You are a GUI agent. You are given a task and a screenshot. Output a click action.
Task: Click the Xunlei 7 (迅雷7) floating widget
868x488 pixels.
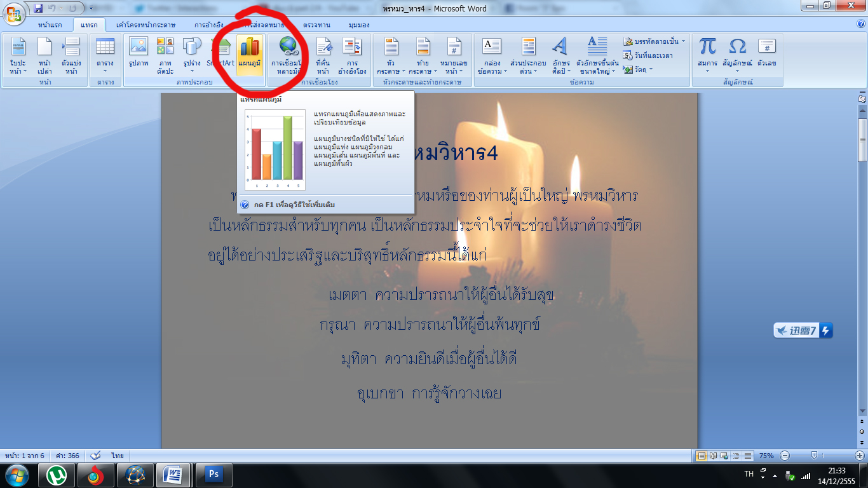click(803, 330)
